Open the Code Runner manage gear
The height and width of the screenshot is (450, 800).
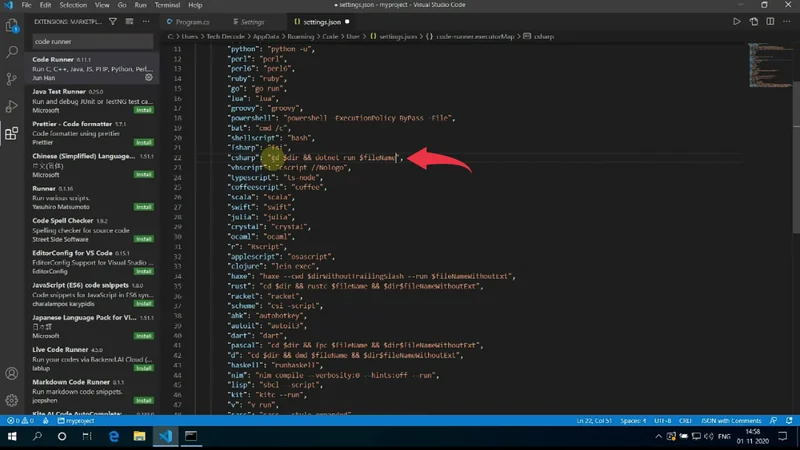[149, 78]
